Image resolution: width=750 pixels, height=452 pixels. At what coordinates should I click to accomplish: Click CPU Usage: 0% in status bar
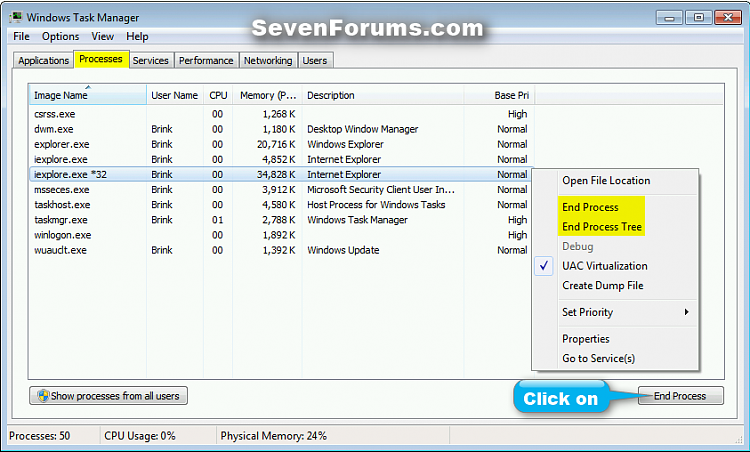pyautogui.click(x=140, y=436)
